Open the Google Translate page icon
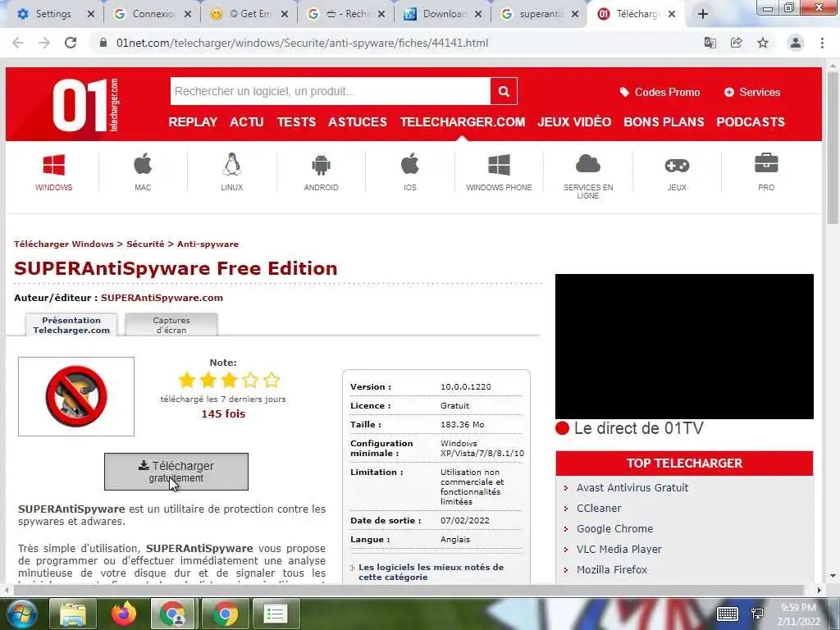This screenshot has height=630, width=840. pyautogui.click(x=710, y=43)
